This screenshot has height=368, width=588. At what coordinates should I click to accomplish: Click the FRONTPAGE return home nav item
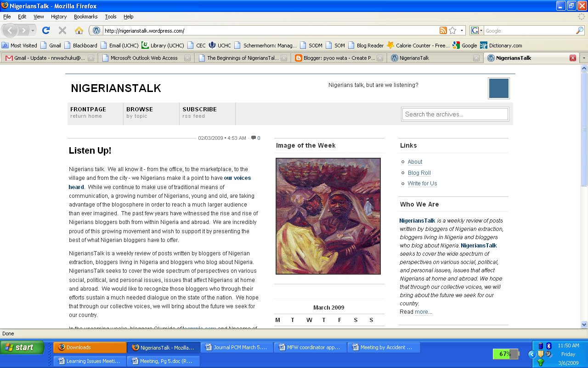pyautogui.click(x=96, y=114)
